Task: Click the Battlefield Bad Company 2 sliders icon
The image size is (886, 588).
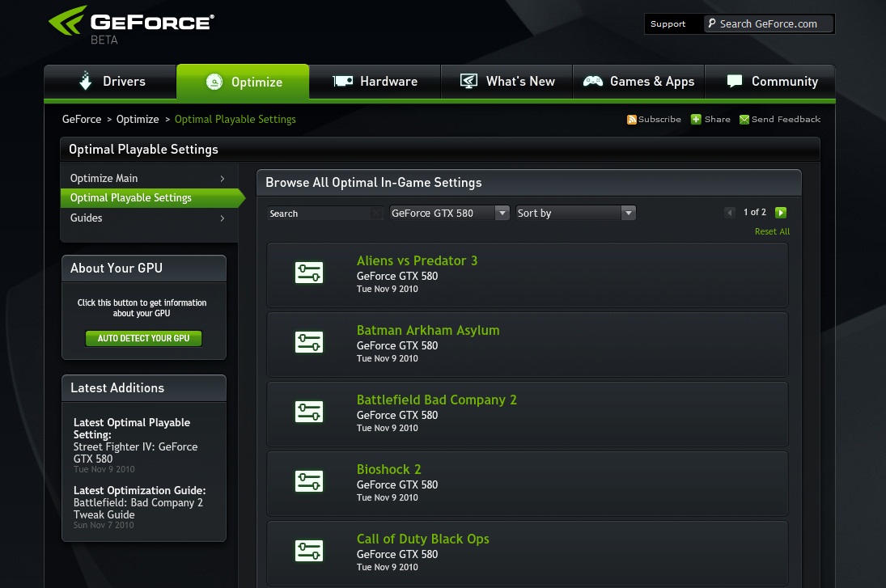Action: [x=309, y=412]
